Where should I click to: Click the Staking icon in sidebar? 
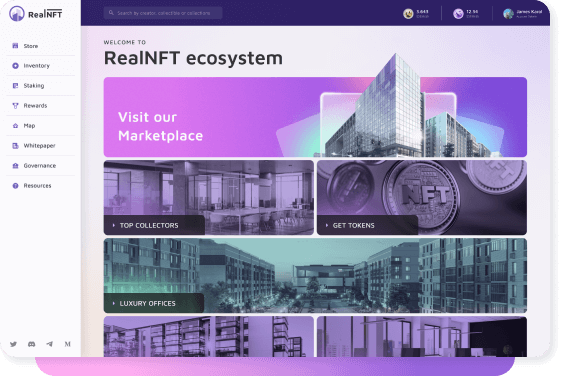[15, 86]
